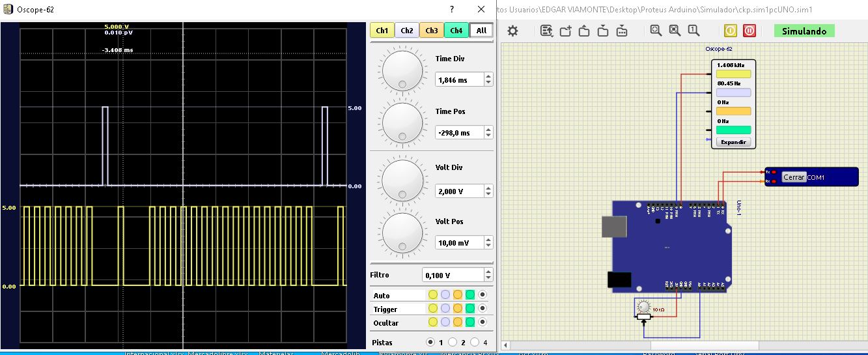Switch to the All channels tab

pyautogui.click(x=481, y=31)
